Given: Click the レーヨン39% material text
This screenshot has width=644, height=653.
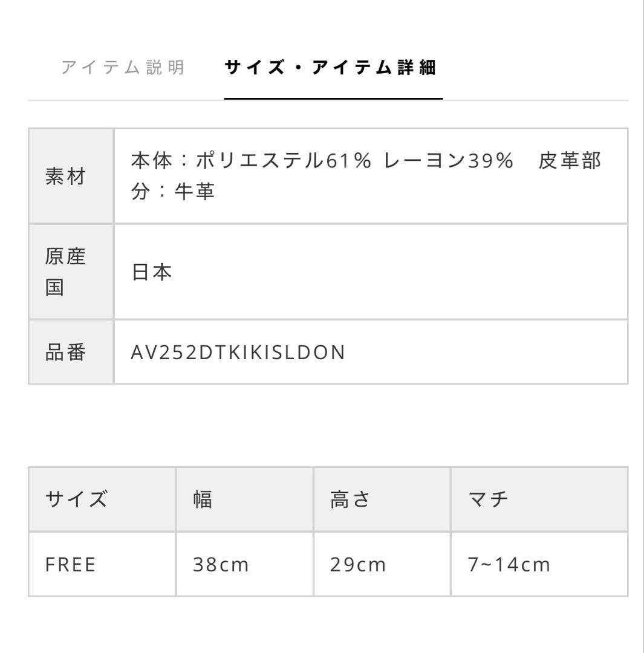Looking at the screenshot, I should point(449,162).
